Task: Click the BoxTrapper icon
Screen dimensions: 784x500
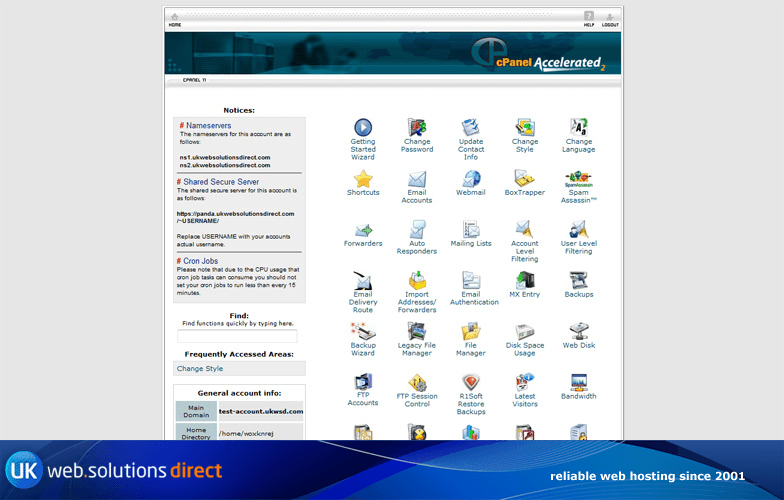Action: pyautogui.click(x=524, y=178)
